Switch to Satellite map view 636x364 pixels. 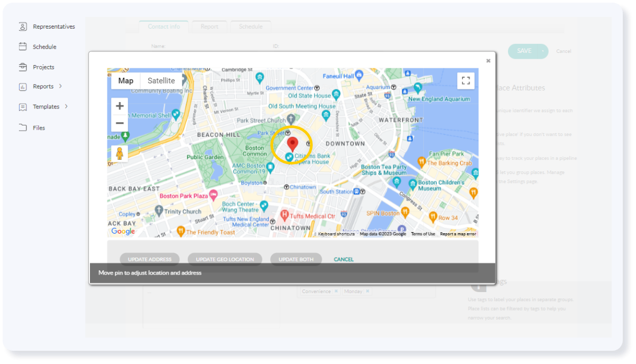click(x=161, y=81)
